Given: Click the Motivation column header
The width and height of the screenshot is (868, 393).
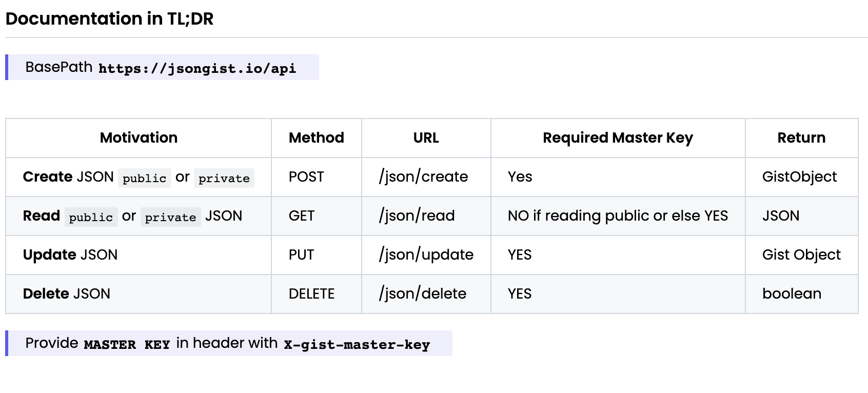Looking at the screenshot, I should click(x=139, y=137).
